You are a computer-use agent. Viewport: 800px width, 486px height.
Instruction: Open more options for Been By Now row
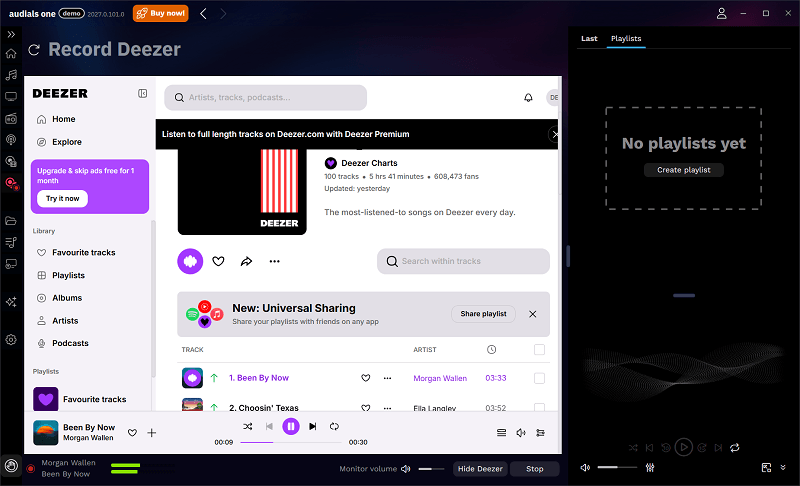click(387, 378)
